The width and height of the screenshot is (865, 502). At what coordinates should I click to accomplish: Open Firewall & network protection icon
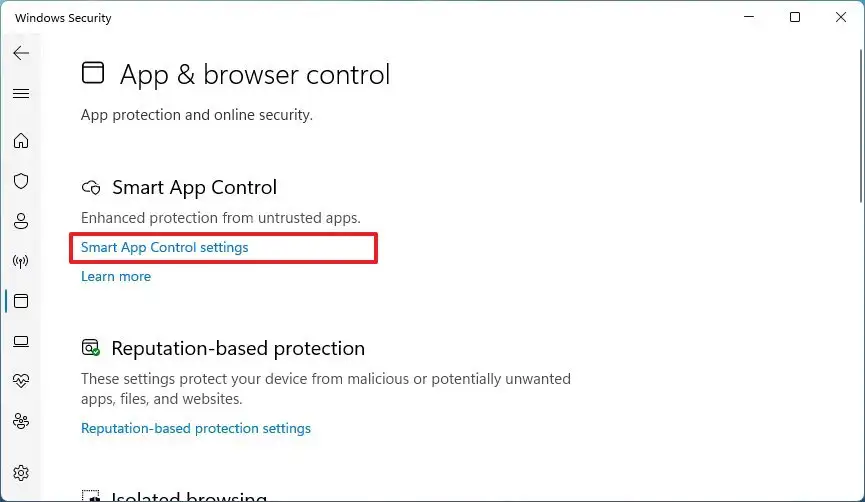pyautogui.click(x=21, y=262)
